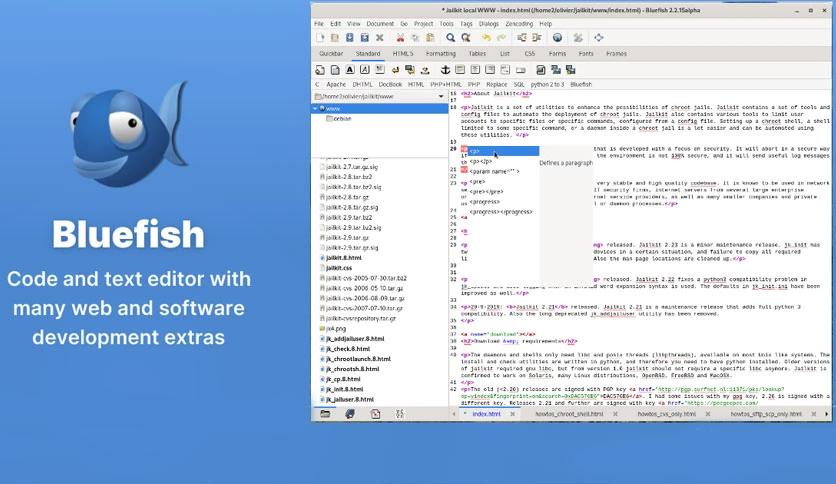This screenshot has height=484, width=836.
Task: Switch to the Formatting toolbar tab
Action: (x=440, y=54)
